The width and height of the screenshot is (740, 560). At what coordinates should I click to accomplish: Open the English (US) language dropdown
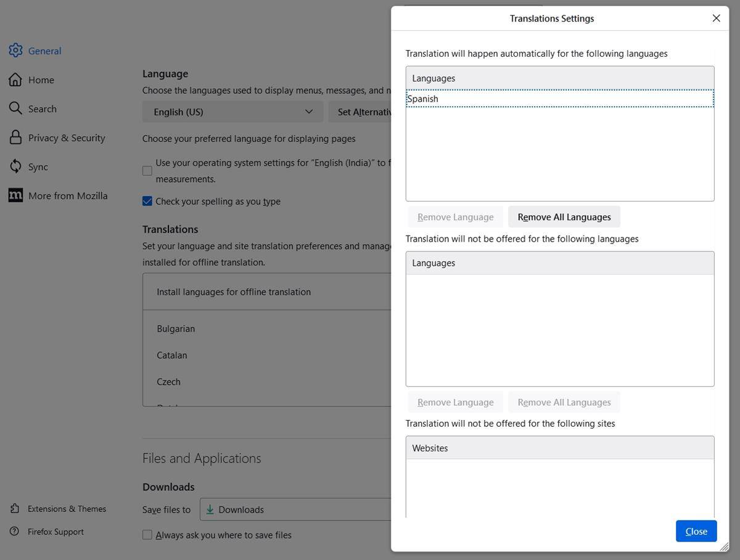point(233,112)
